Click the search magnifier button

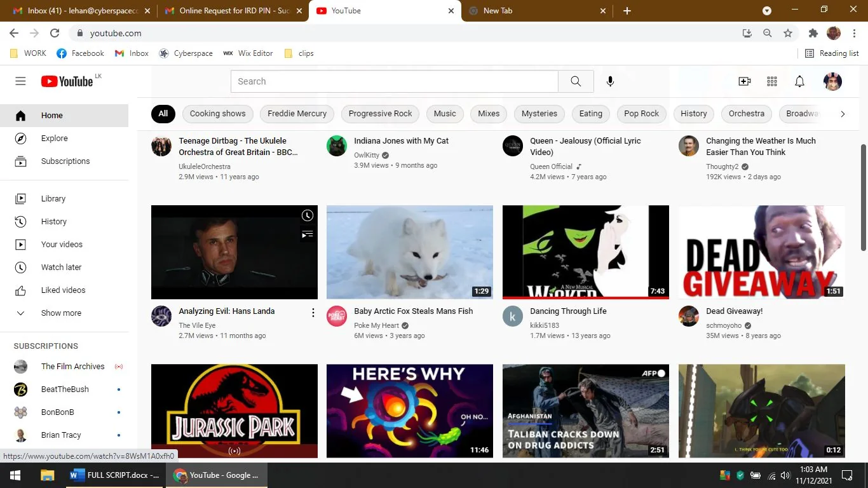576,81
